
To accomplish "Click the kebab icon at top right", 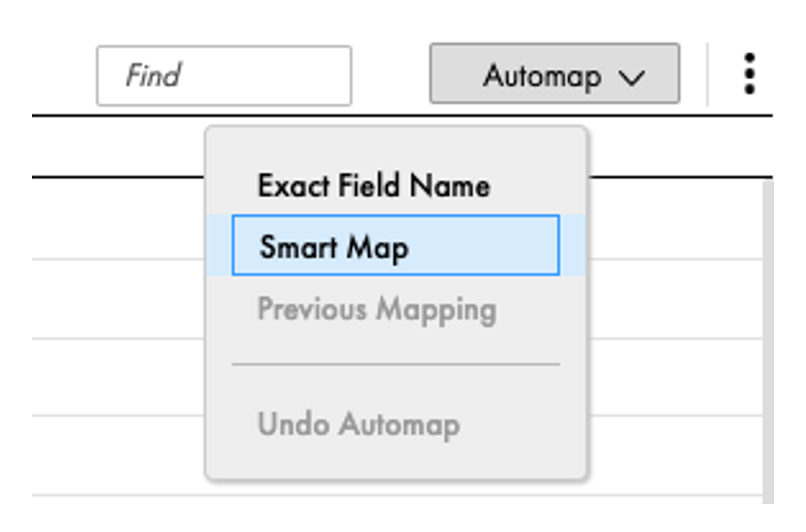I will (x=749, y=74).
